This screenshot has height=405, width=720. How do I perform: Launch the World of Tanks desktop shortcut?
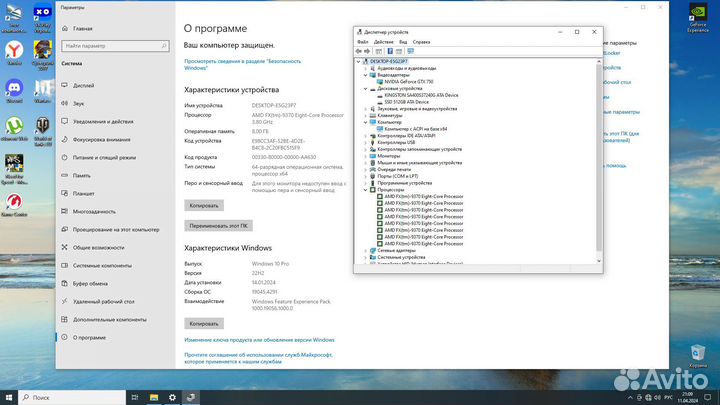click(43, 131)
